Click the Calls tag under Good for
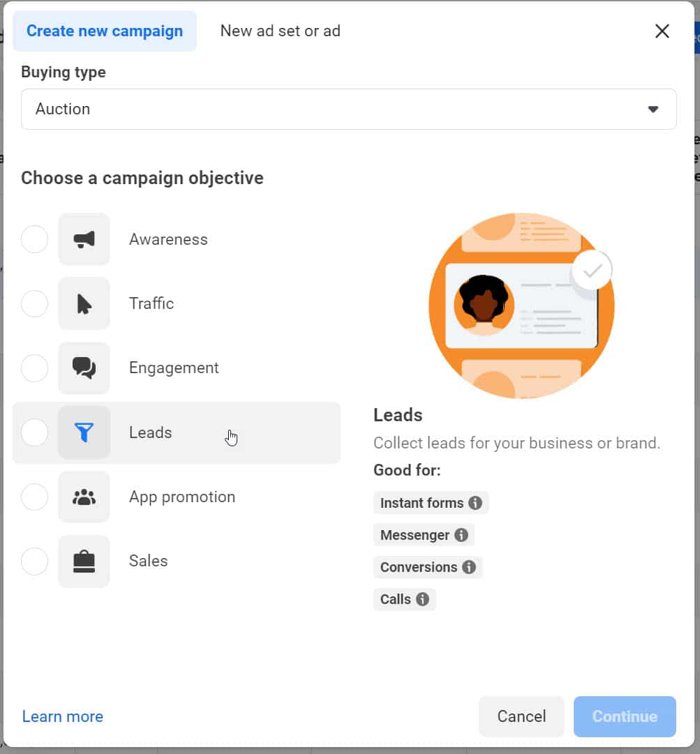Image resolution: width=700 pixels, height=754 pixels. pyautogui.click(x=405, y=599)
